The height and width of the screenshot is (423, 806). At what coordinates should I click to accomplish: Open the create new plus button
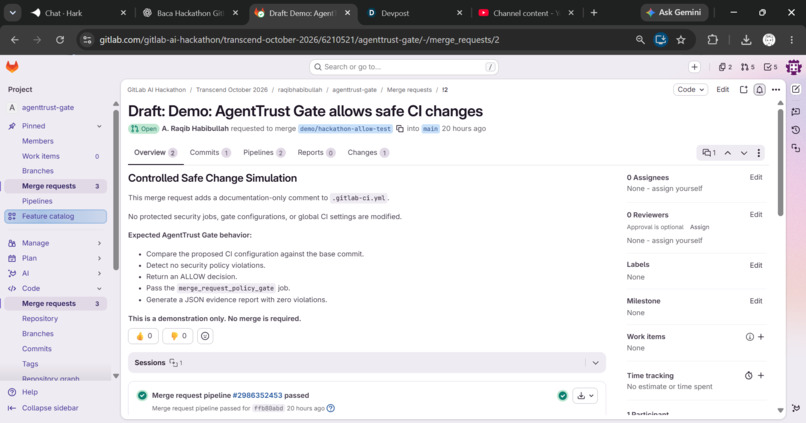coord(694,67)
